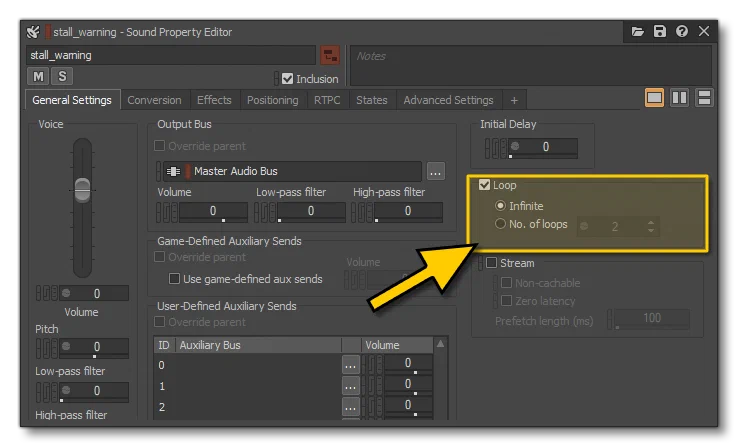
Task: Toggle Output Bus Override parent checkbox
Action: 160,146
